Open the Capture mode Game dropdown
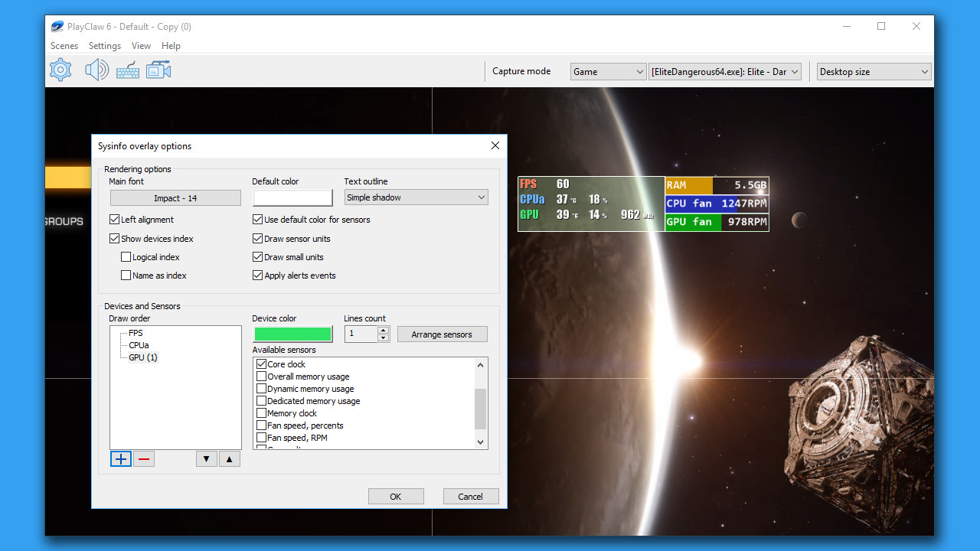This screenshot has height=551, width=980. [x=608, y=71]
